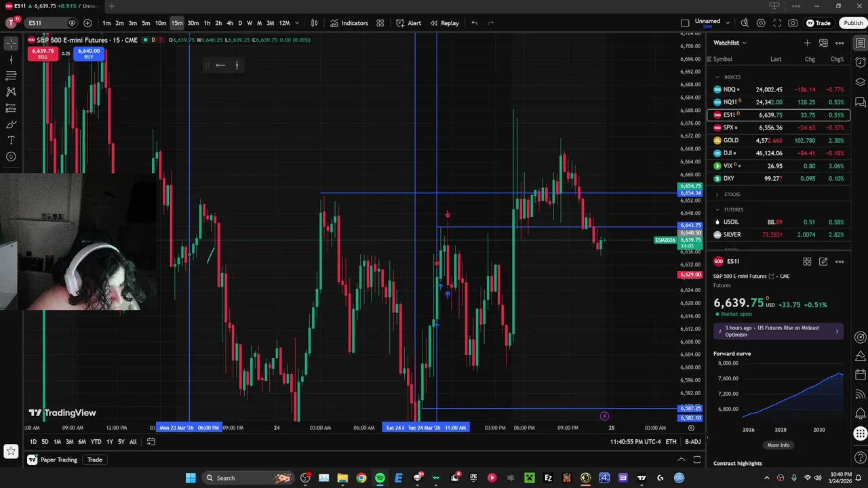Select the YTD date range

pos(96,442)
